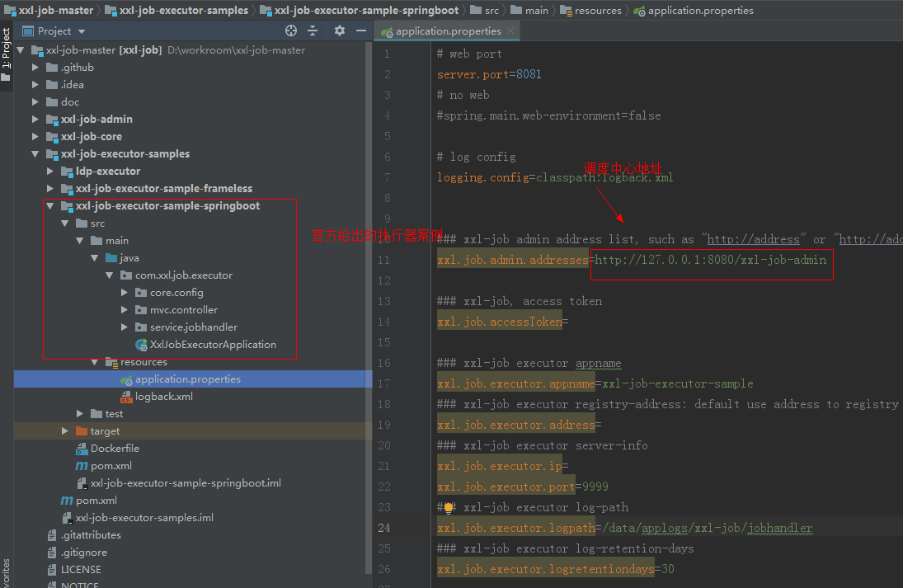Open Project panel settings gear
This screenshot has width=903, height=588.
[x=340, y=31]
